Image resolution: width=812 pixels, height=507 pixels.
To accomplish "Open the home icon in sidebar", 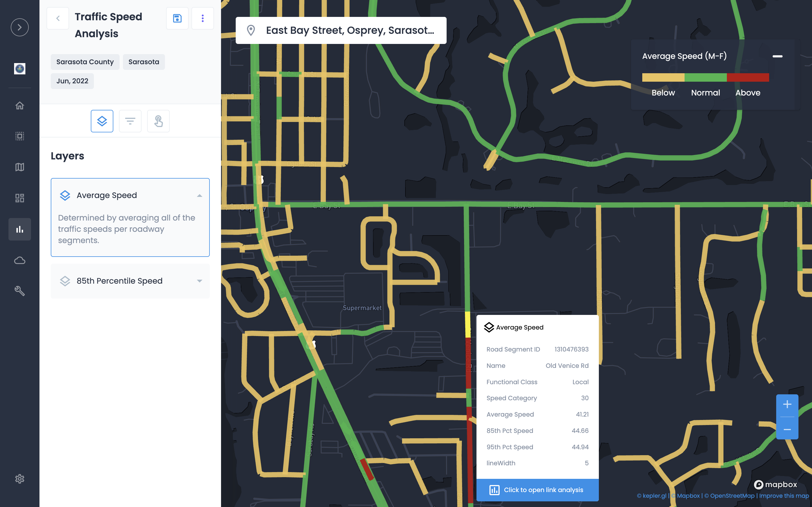I will click(19, 106).
